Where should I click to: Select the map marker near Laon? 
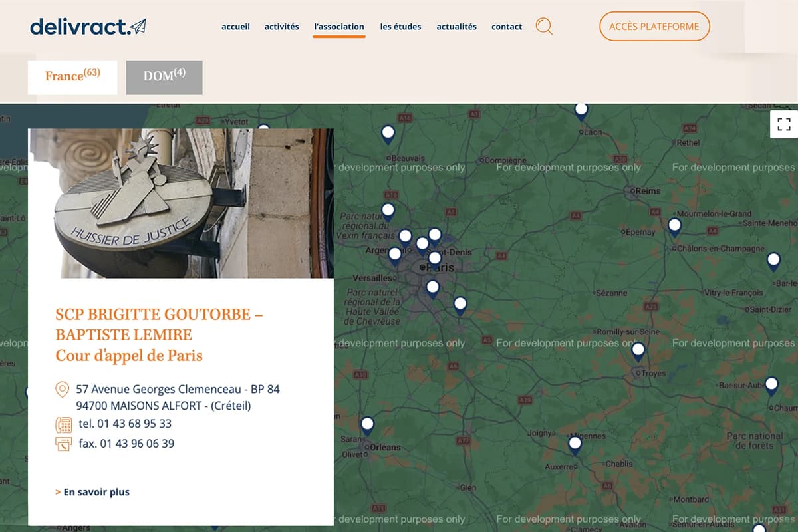(581, 110)
